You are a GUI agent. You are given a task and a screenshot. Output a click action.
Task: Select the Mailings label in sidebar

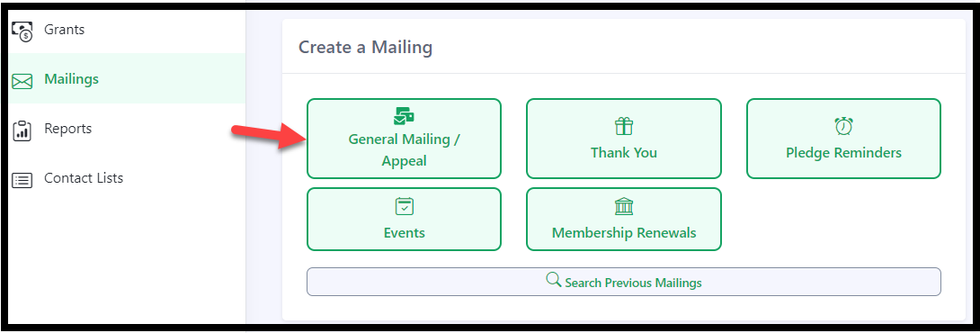(x=71, y=79)
